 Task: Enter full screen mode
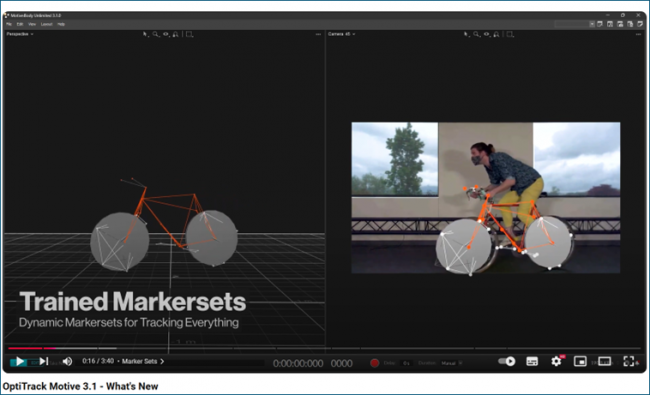click(629, 361)
